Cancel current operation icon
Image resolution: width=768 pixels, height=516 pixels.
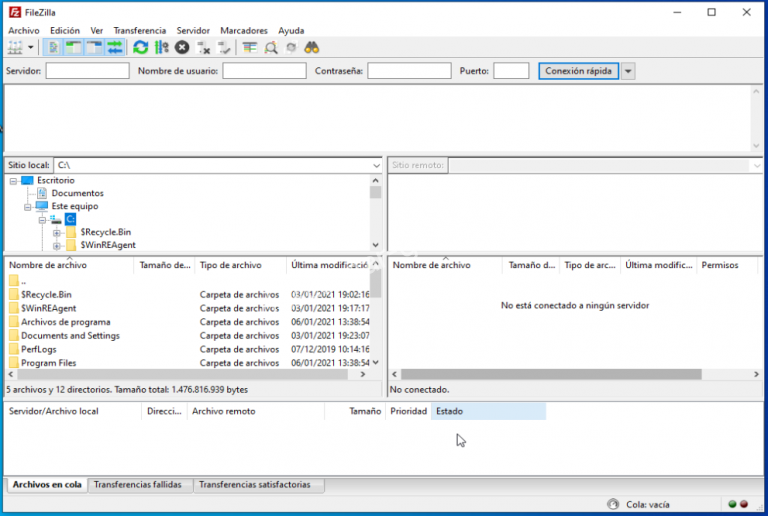182,47
